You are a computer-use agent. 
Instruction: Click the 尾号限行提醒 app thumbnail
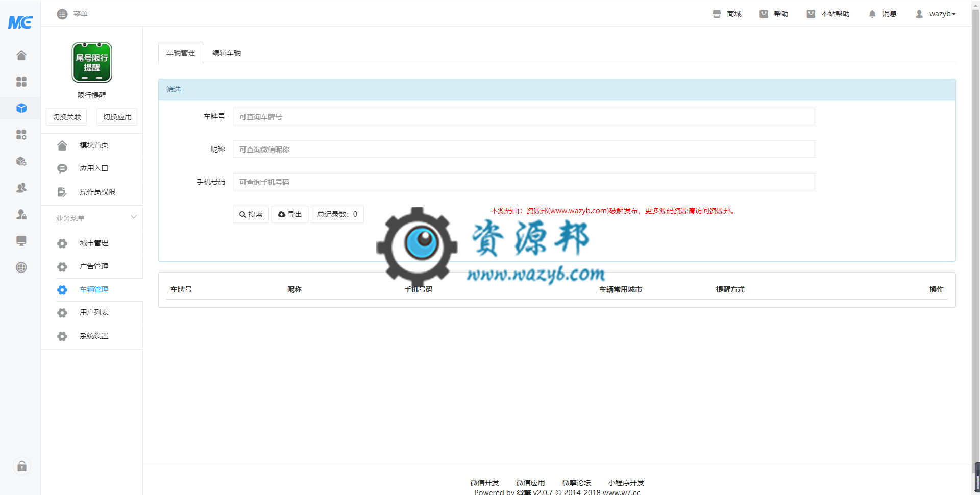coord(92,62)
